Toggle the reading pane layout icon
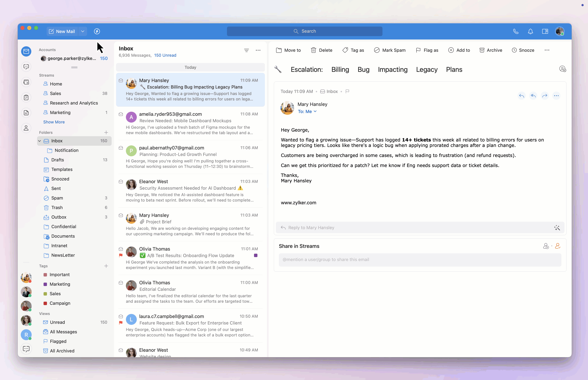 click(545, 31)
